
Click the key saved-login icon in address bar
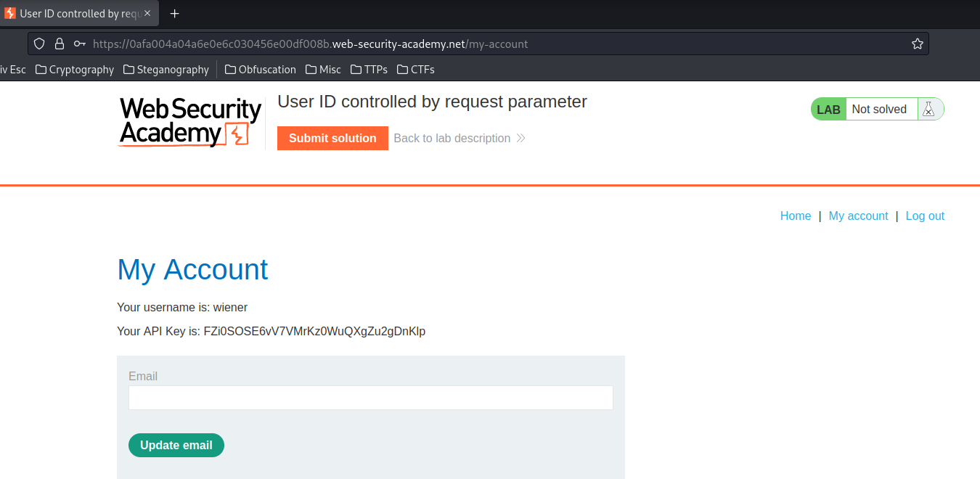click(x=80, y=44)
